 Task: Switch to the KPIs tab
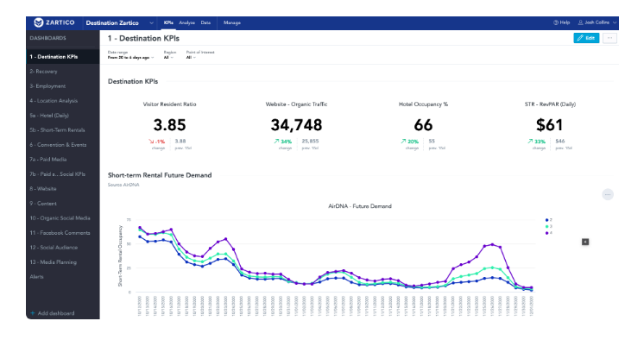pyautogui.click(x=168, y=22)
